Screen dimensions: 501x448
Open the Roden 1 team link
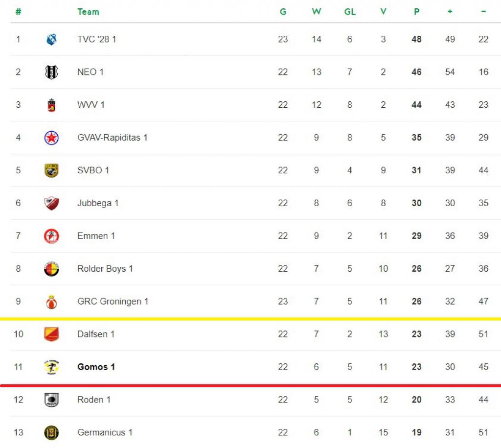(94, 400)
